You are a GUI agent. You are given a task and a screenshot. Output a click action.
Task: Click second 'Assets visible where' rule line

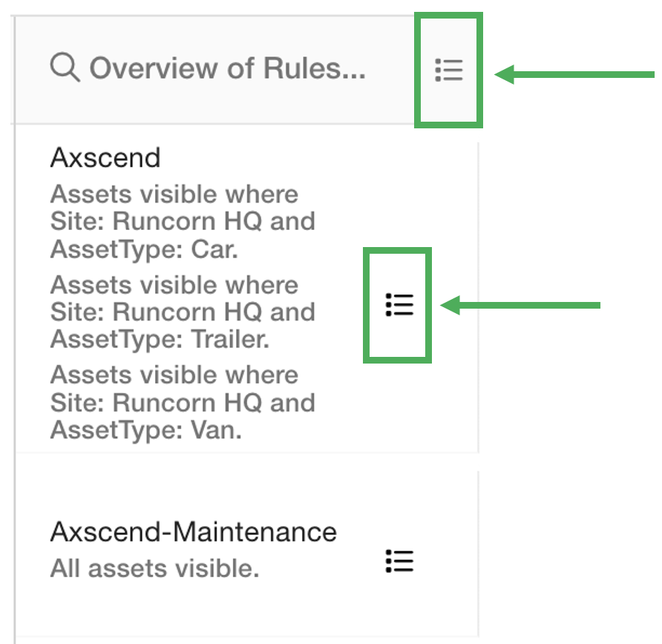(x=174, y=285)
